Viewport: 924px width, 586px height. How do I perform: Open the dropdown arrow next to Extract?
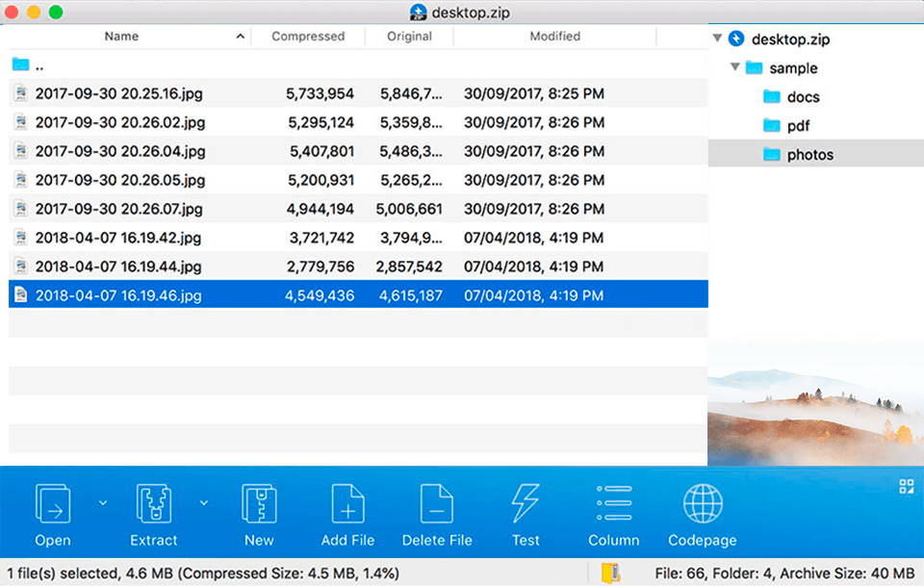coord(203,501)
